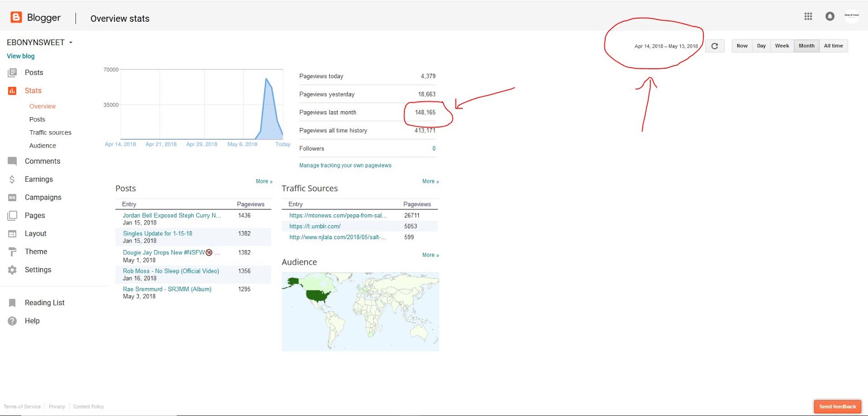Viewport: 868px width, 416px height.
Task: Click the View blog link
Action: (21, 56)
